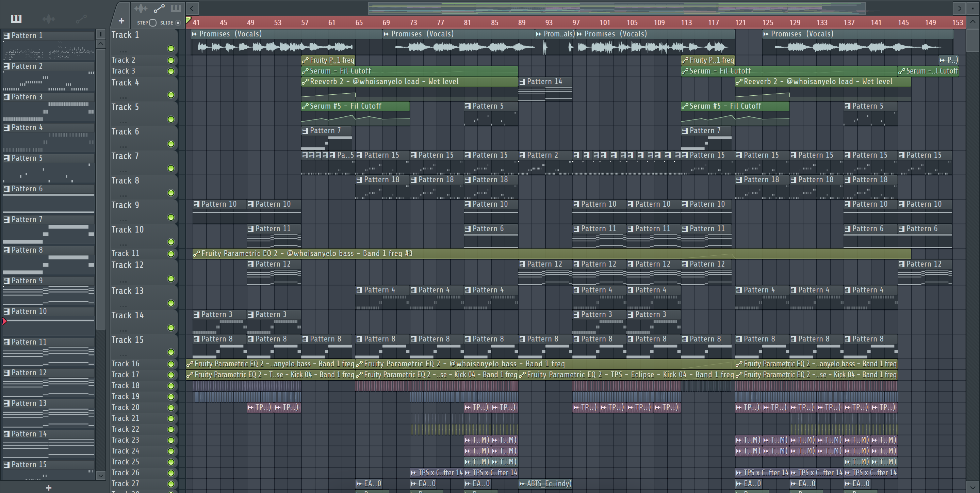Select automation clip focus in playlist toolbar
This screenshot has height=493, width=980.
[159, 9]
